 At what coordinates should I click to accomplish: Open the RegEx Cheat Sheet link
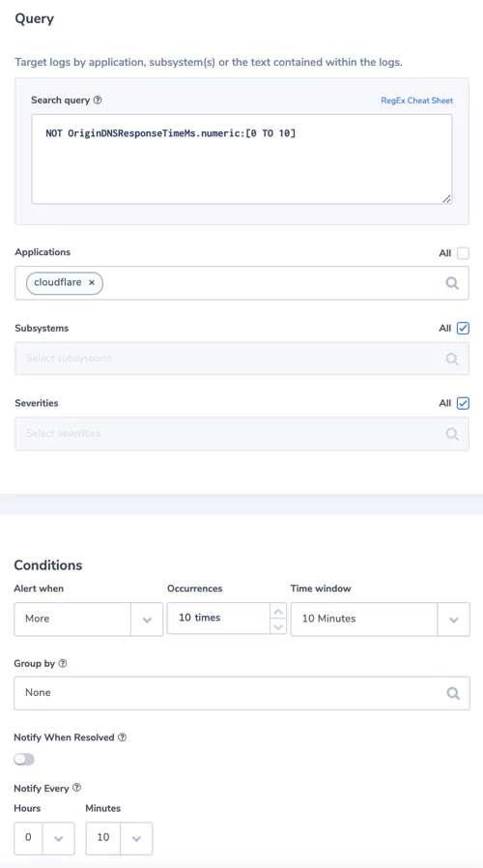pyautogui.click(x=416, y=101)
